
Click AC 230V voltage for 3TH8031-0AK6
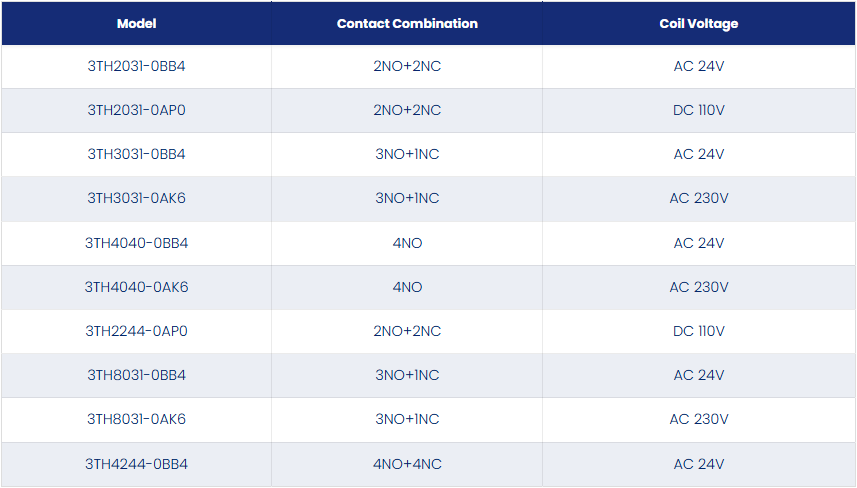tap(698, 419)
